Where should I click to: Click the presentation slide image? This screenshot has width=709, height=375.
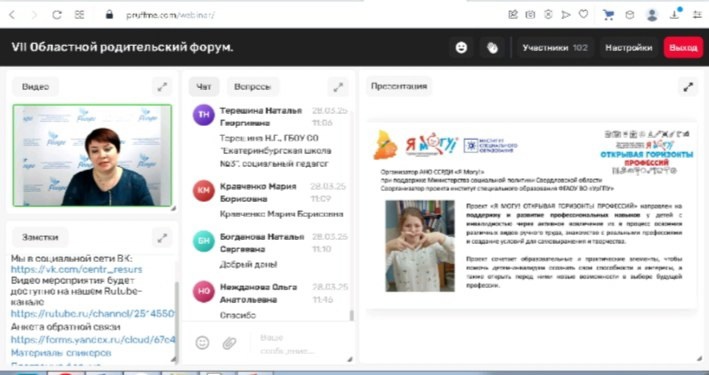point(532,215)
